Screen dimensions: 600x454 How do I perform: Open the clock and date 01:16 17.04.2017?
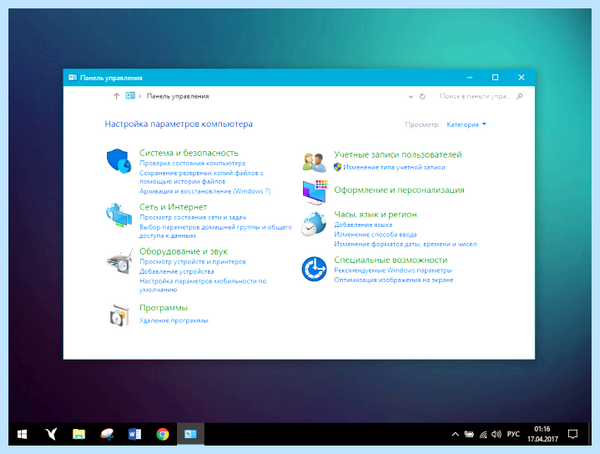coord(542,434)
